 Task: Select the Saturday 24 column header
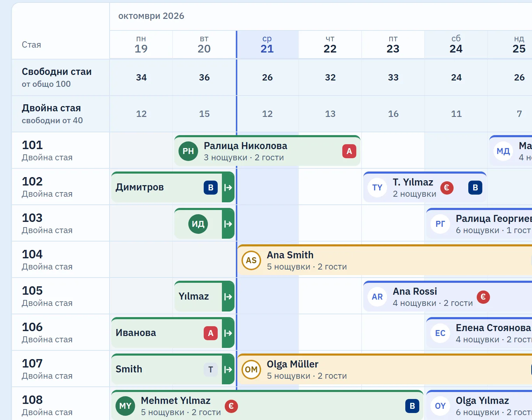[456, 44]
